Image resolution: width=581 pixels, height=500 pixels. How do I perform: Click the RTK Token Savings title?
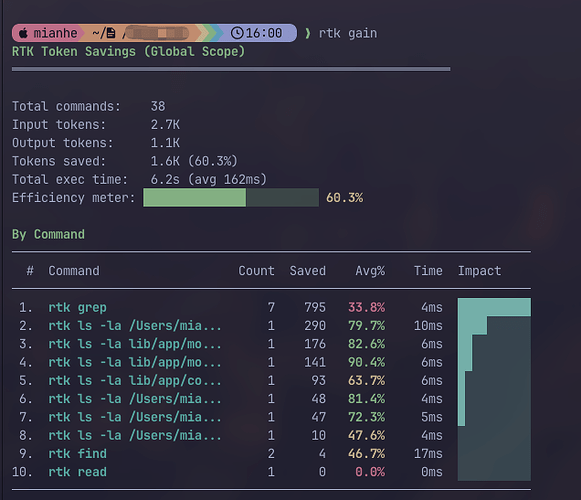129,52
